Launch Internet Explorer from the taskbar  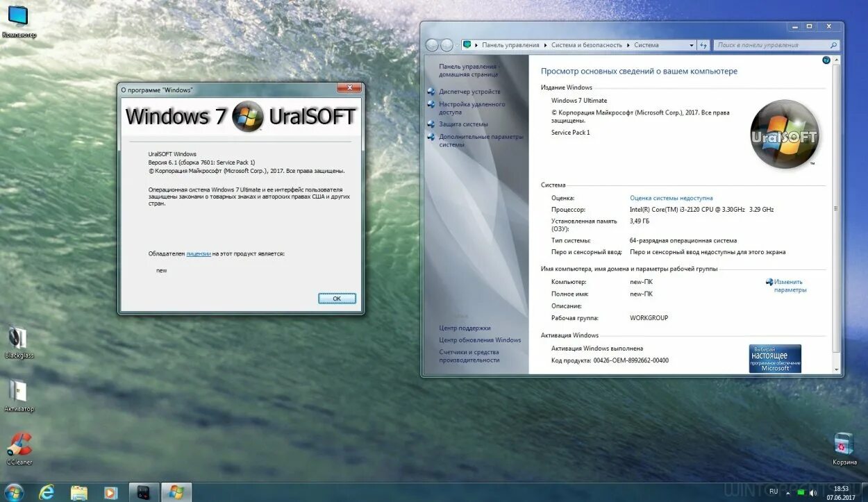coord(47,492)
